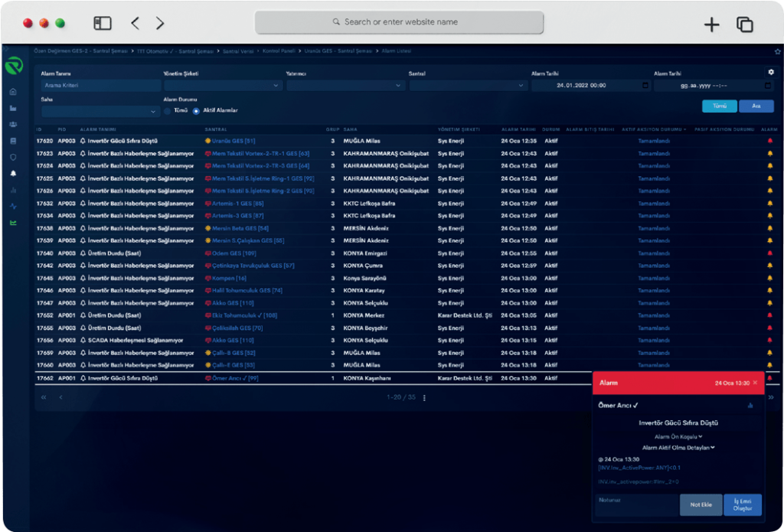
Task: Click the Not Ekle button
Action: coord(701,505)
